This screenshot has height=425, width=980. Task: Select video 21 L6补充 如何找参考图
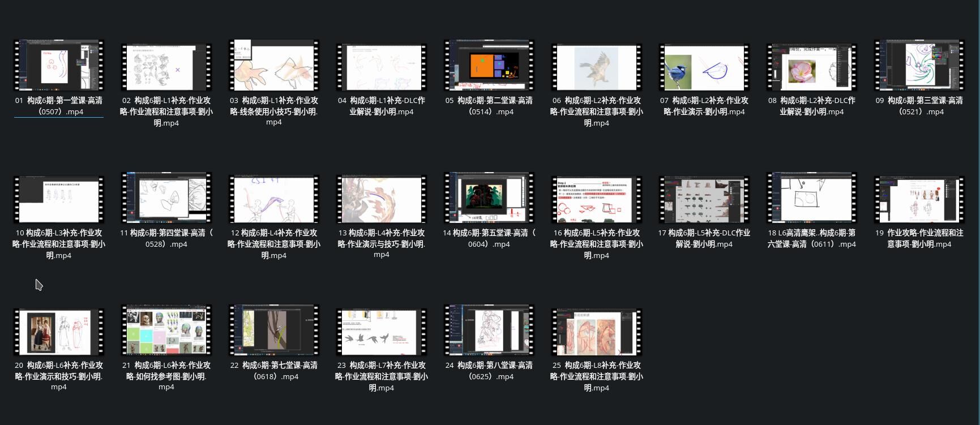[166, 330]
